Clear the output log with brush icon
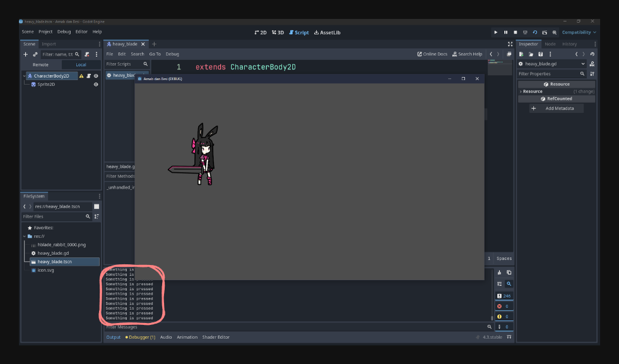This screenshot has height=364, width=619. click(499, 273)
